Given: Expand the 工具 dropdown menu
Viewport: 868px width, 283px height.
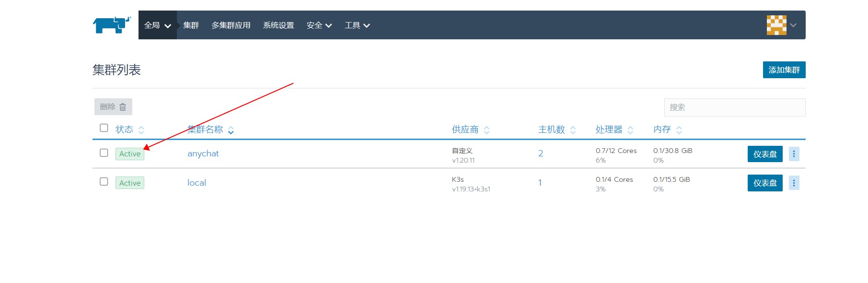Looking at the screenshot, I should pyautogui.click(x=357, y=25).
